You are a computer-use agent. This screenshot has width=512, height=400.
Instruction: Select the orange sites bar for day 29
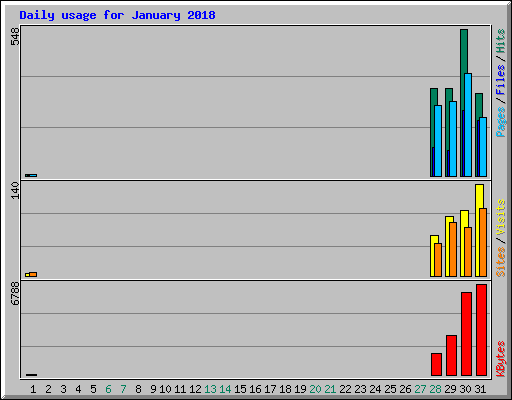[453, 250]
